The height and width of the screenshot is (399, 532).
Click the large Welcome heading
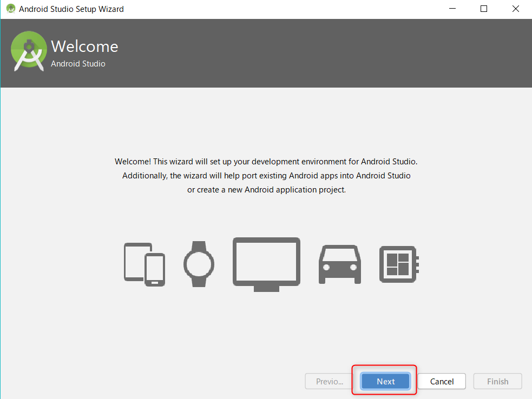(84, 46)
